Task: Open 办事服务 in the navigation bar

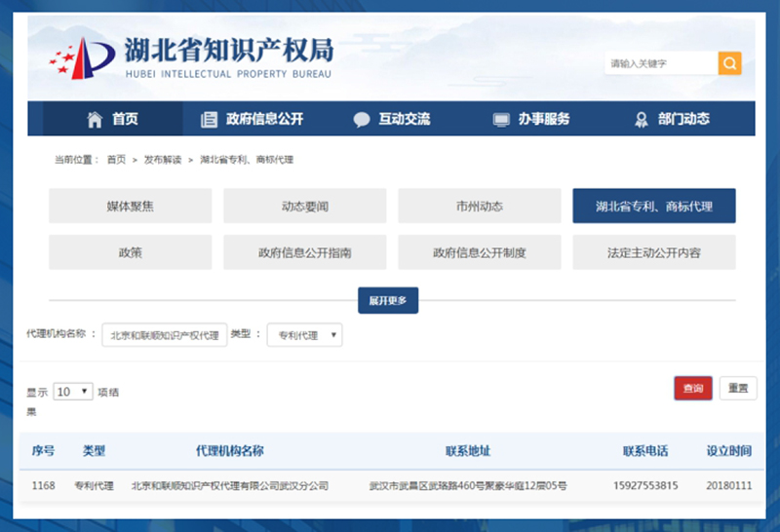Action: 531,119
